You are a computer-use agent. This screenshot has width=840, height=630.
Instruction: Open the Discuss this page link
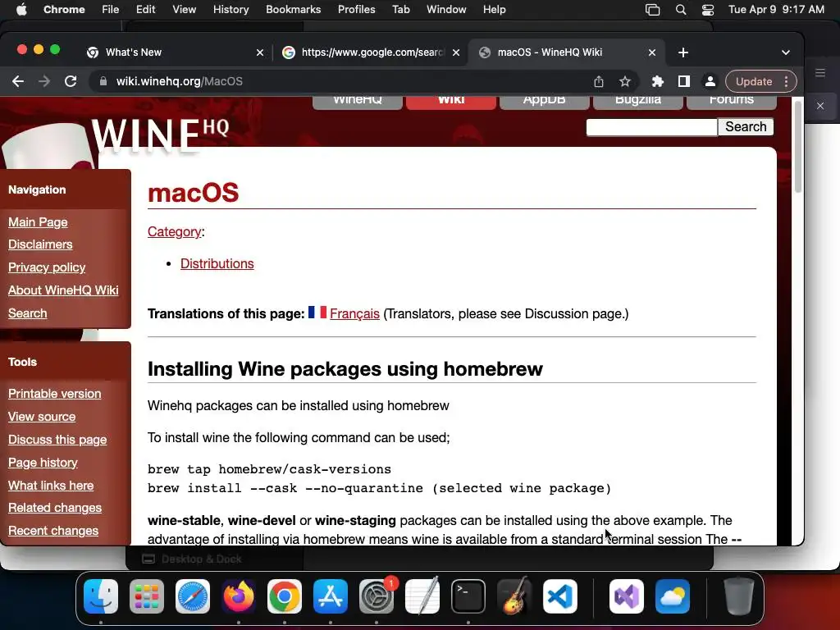[57, 440]
